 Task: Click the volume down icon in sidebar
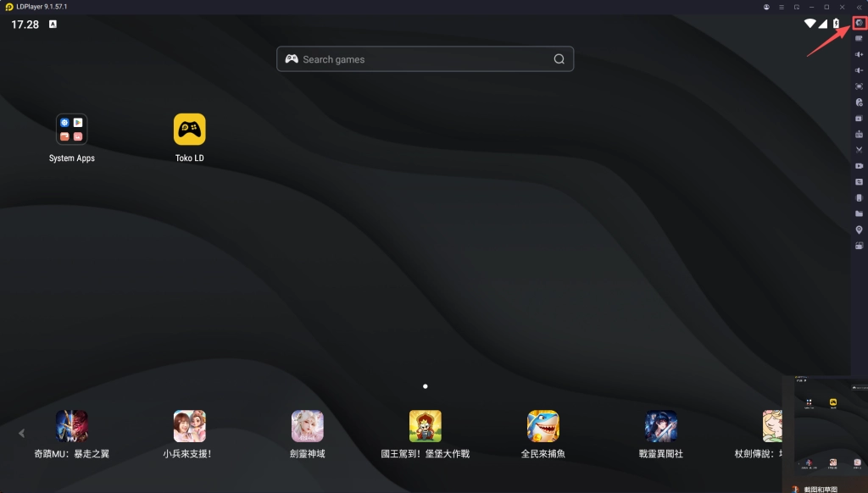tap(859, 70)
